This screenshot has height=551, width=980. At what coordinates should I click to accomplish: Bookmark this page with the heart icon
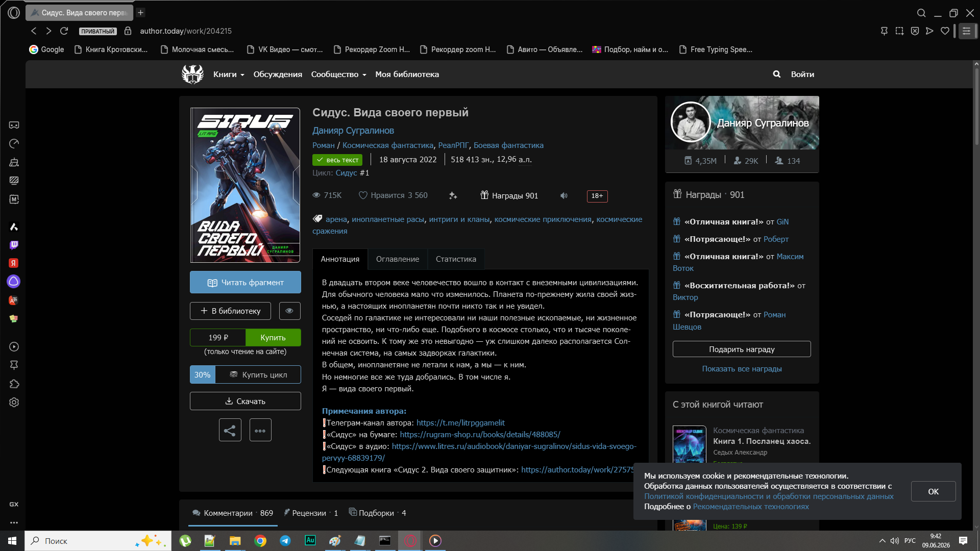(x=945, y=31)
